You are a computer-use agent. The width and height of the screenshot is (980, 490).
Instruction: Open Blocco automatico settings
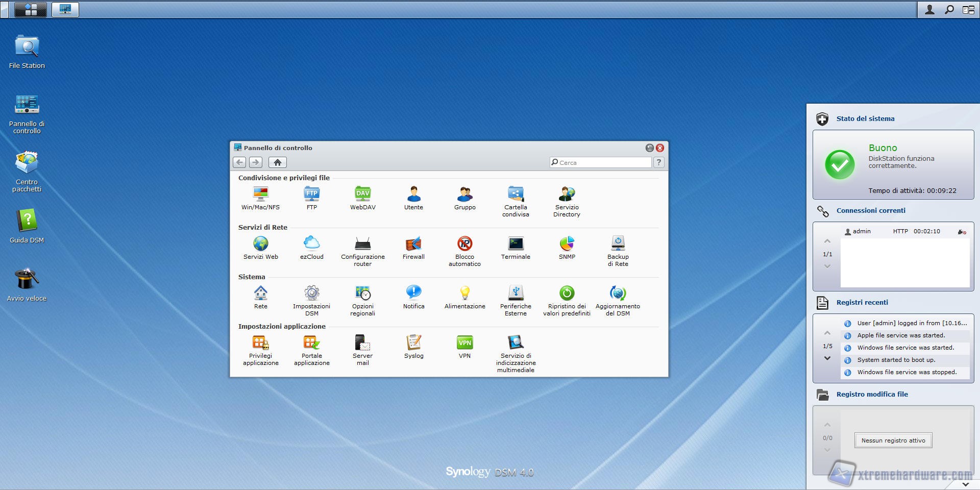[464, 244]
